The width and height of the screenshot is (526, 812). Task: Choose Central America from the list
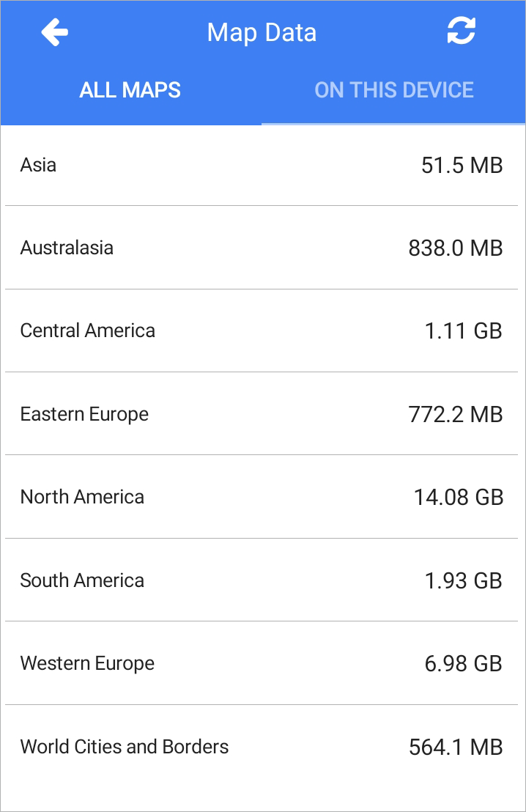click(x=262, y=331)
